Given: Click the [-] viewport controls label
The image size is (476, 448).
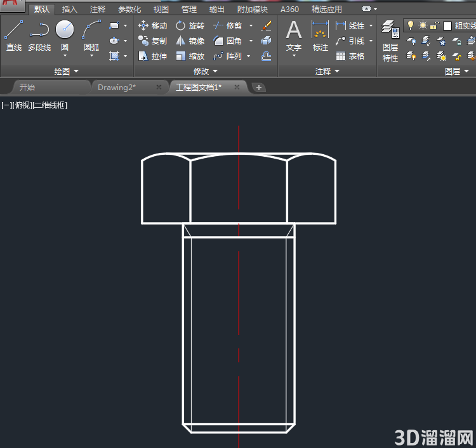Looking at the screenshot, I should point(6,105).
